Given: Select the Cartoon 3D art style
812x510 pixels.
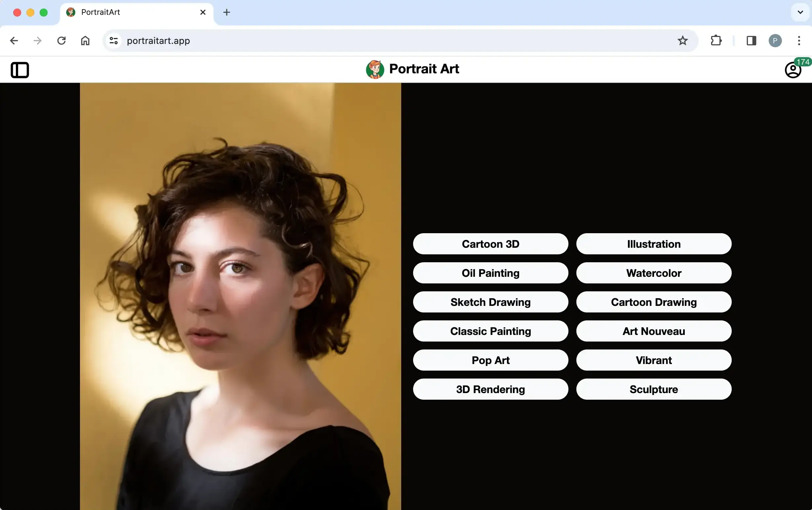Looking at the screenshot, I should tap(490, 244).
